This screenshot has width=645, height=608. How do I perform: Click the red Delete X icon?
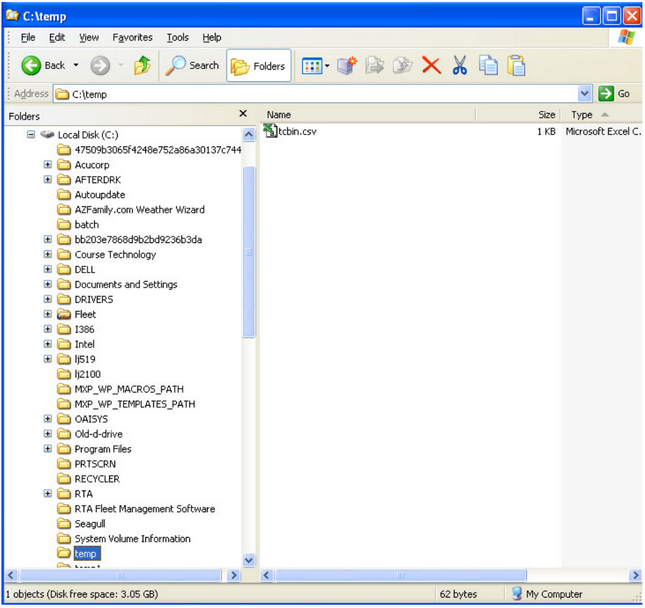(x=431, y=66)
